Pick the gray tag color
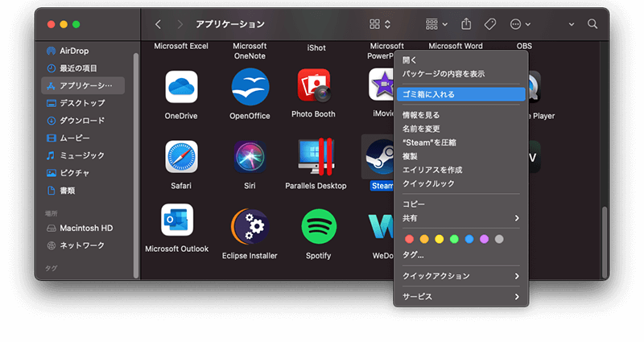The image size is (644, 342). click(499, 239)
